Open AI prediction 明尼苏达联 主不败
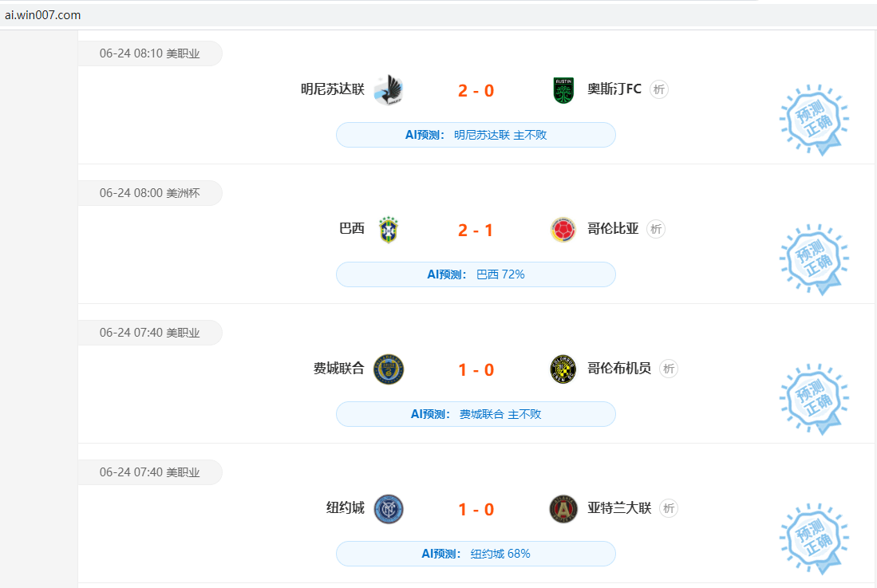 476,135
